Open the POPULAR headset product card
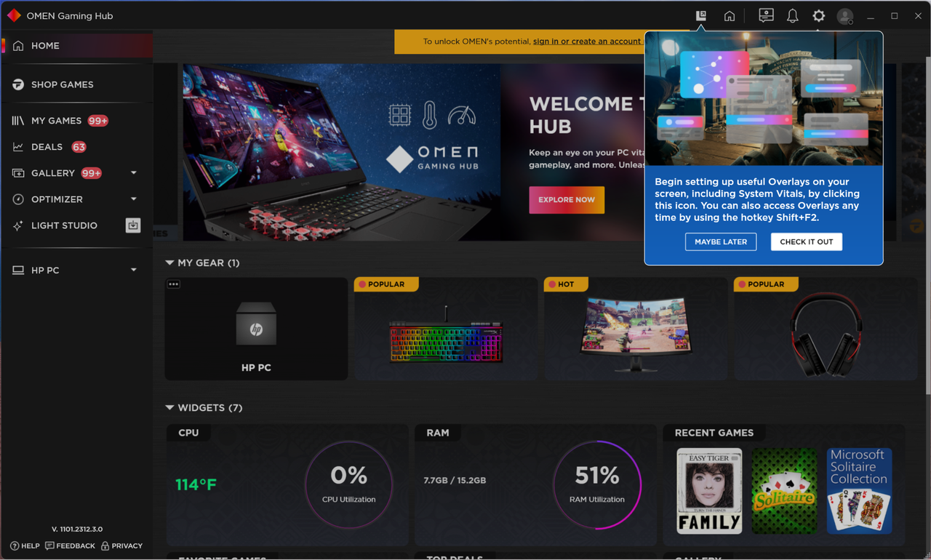Image resolution: width=931 pixels, height=560 pixels. tap(826, 329)
